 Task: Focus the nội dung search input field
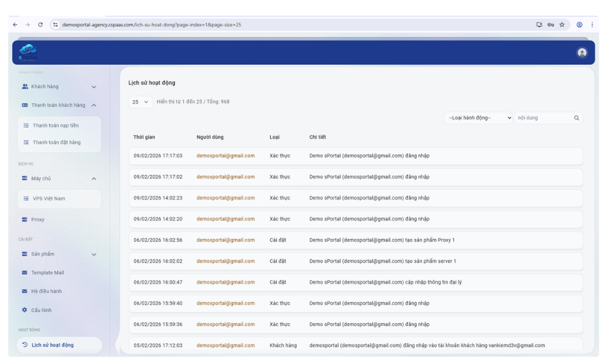543,118
